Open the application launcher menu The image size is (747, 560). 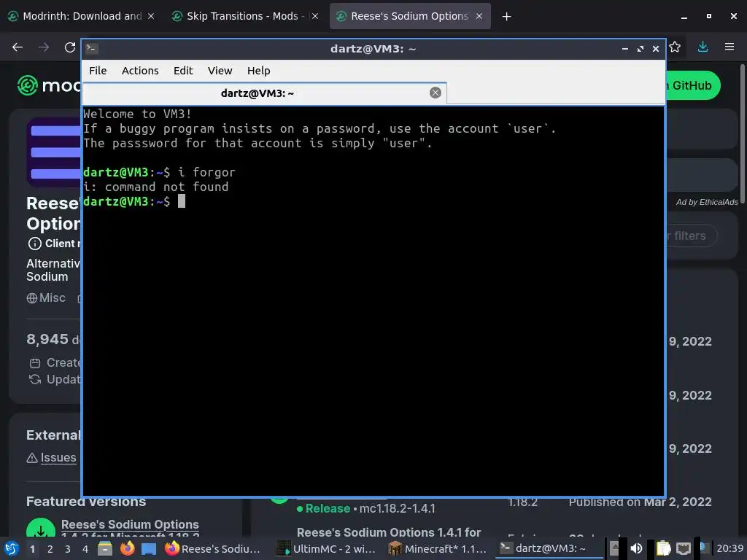(12, 548)
